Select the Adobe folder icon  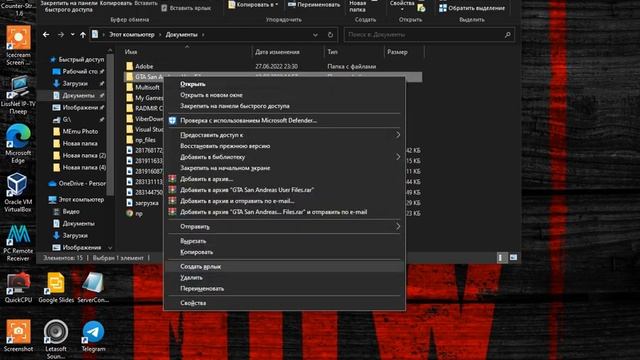tap(130, 66)
